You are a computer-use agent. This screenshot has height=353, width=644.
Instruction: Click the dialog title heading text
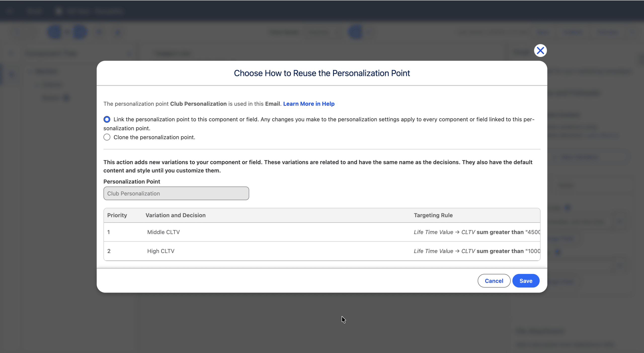[322, 73]
